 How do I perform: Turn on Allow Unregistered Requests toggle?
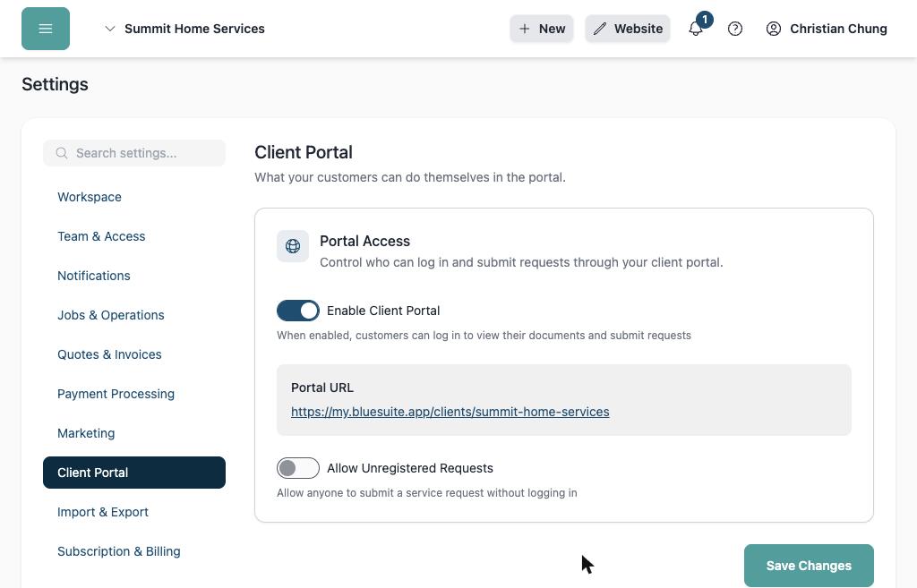click(298, 468)
